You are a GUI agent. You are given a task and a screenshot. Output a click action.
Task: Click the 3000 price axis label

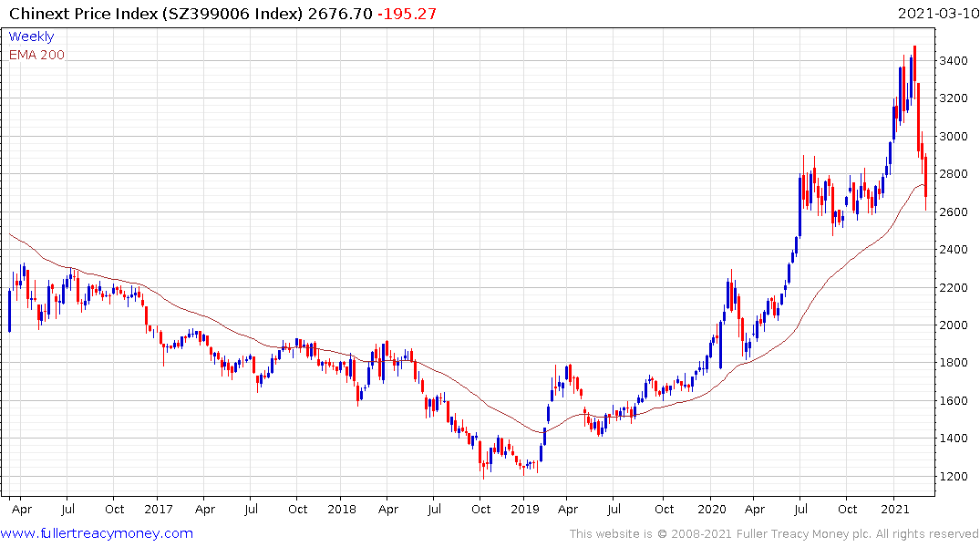coord(954,136)
